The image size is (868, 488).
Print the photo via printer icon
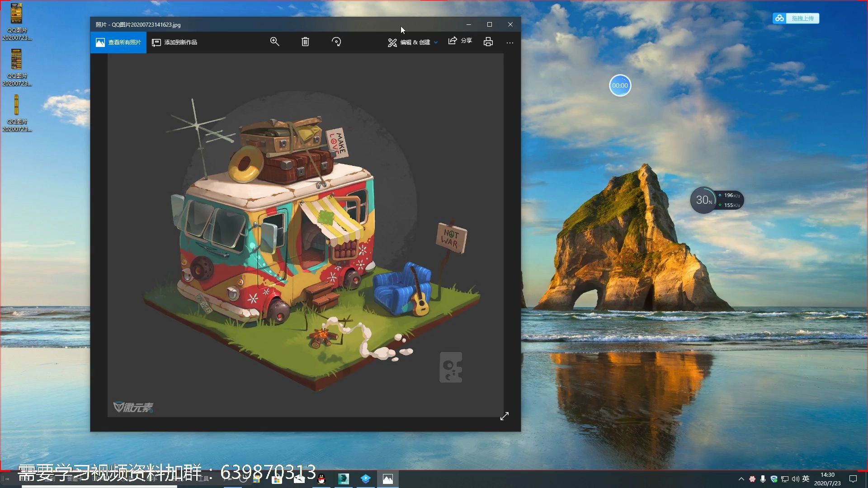click(488, 42)
